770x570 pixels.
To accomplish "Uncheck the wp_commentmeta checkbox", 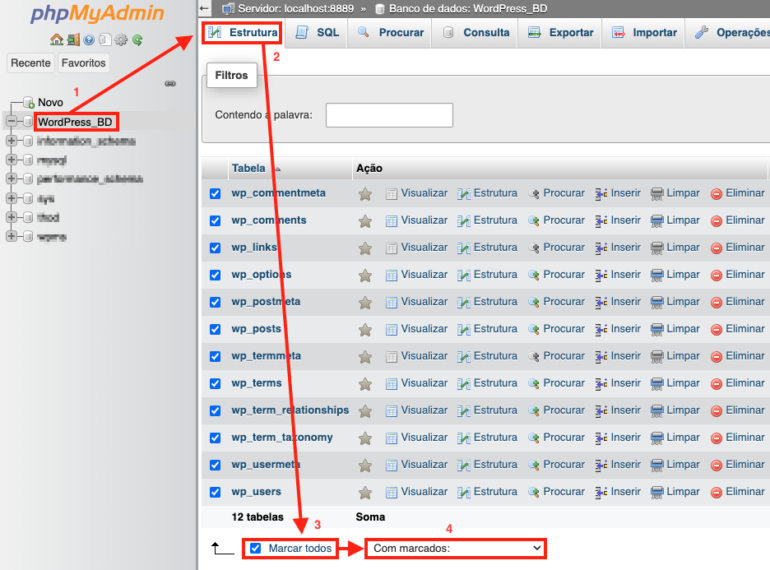I will 215,193.
